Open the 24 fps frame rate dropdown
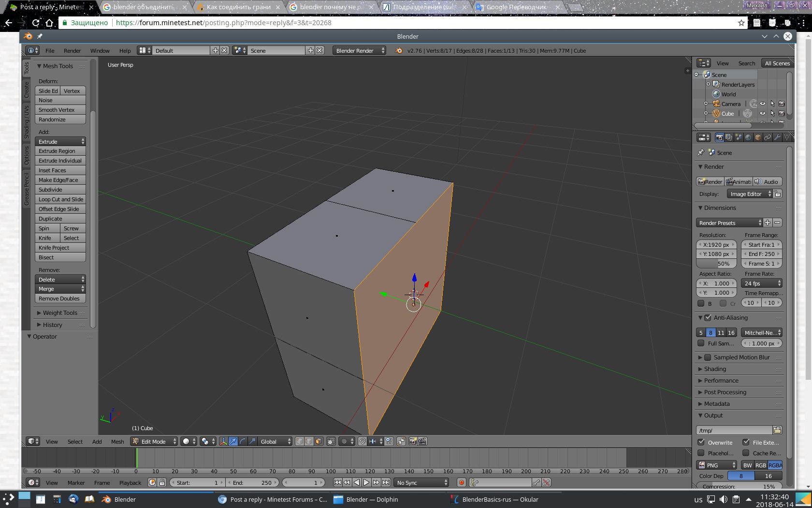This screenshot has width=812, height=508. (x=762, y=284)
